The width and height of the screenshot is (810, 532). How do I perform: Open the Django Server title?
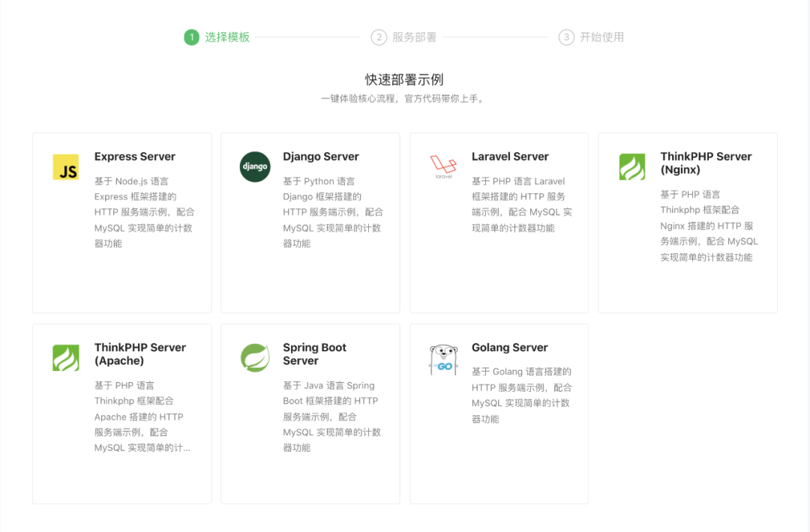(x=321, y=157)
